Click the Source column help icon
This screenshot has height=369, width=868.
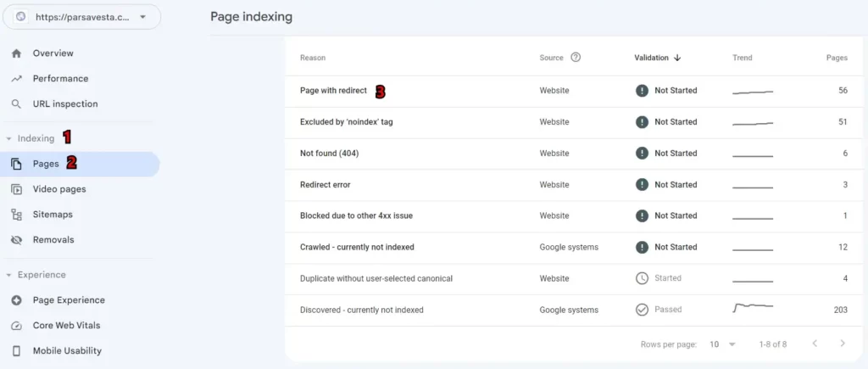(576, 57)
